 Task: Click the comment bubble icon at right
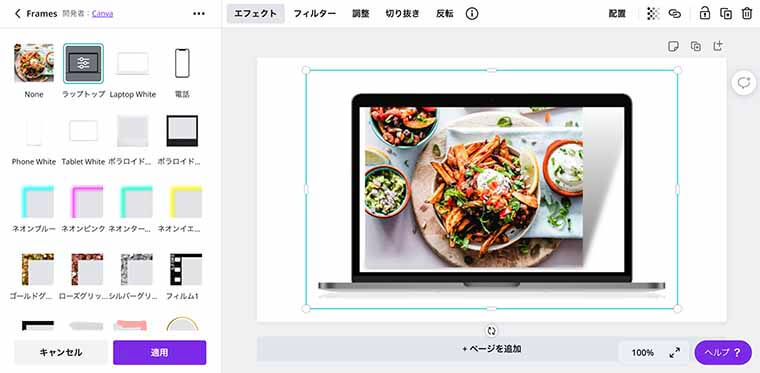coord(744,83)
